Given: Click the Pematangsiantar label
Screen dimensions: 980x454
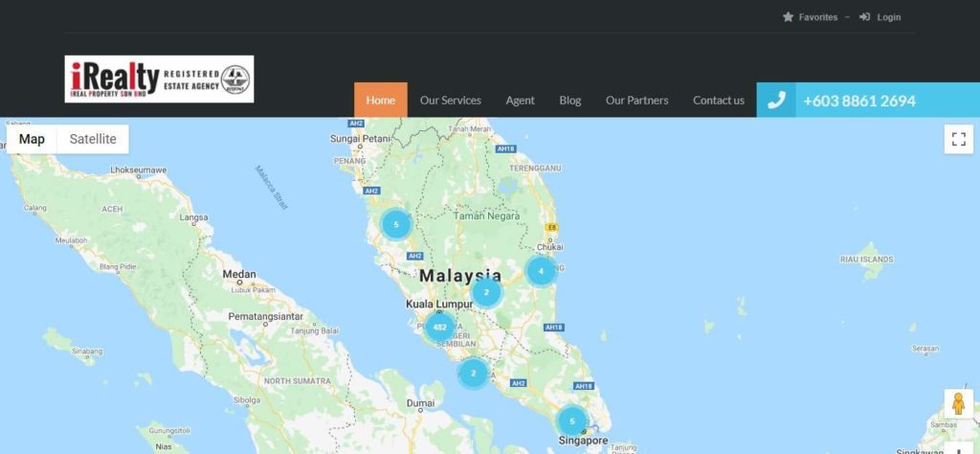Looking at the screenshot, I should click(266, 316).
